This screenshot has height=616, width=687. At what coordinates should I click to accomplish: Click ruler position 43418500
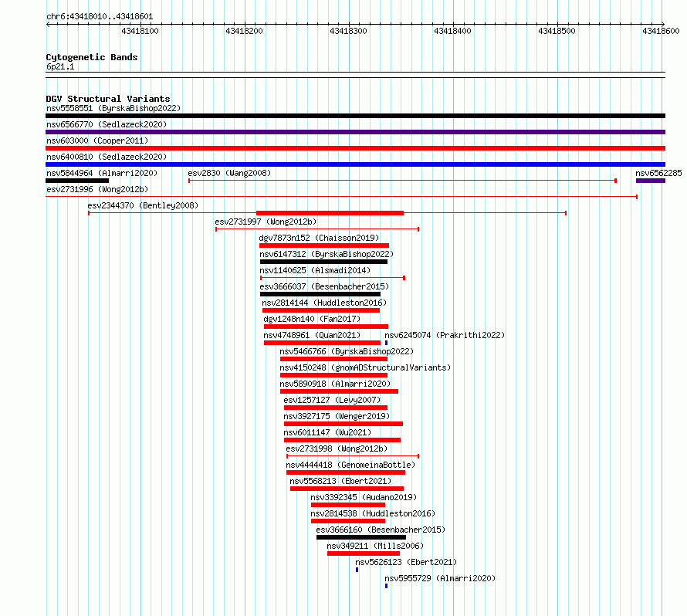(557, 31)
